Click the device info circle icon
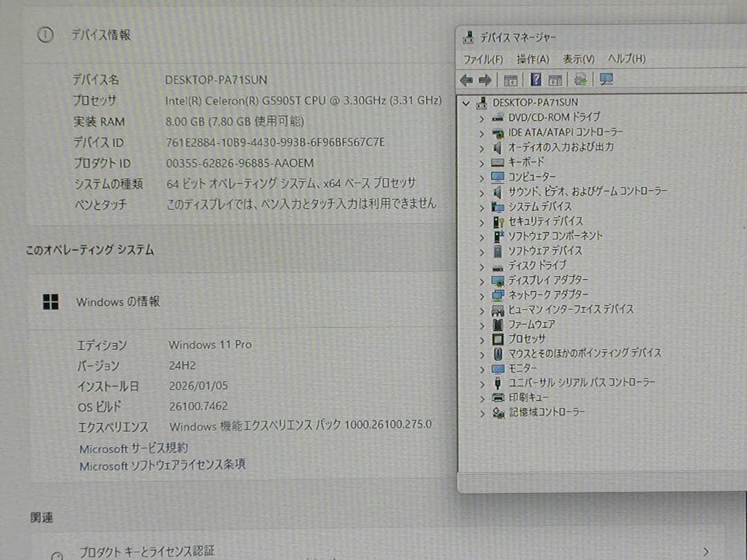 45,35
